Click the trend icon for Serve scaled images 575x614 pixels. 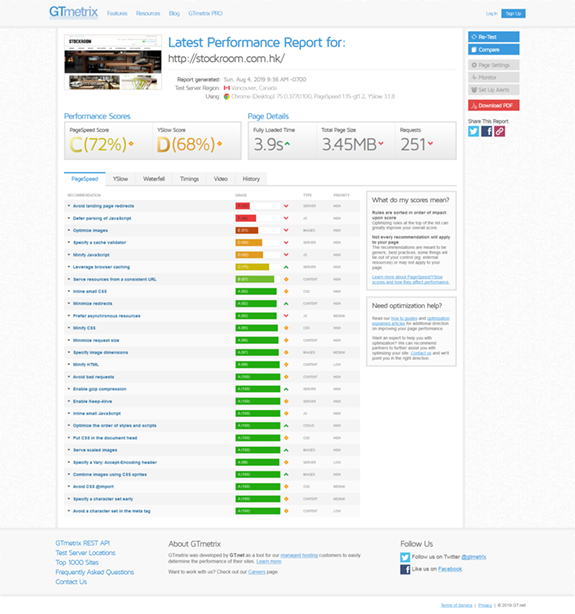click(286, 450)
